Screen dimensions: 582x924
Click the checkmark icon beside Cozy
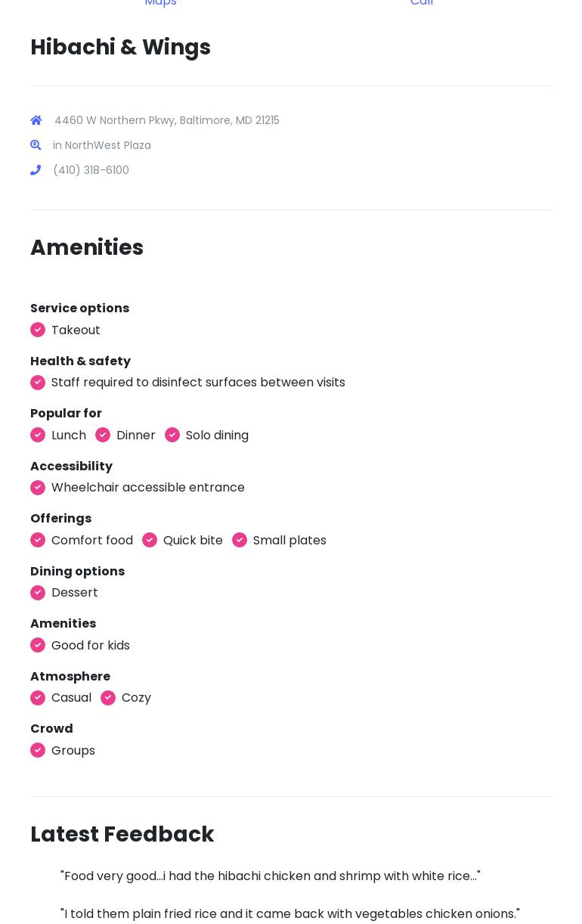108,697
